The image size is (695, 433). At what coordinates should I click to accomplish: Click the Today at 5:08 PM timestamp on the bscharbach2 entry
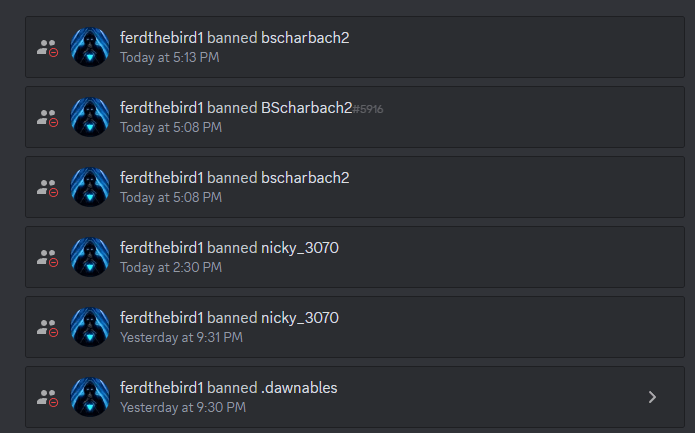coord(171,198)
